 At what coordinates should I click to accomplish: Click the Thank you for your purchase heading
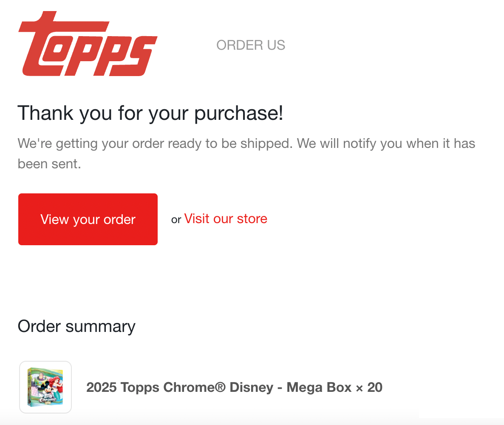[x=150, y=113]
